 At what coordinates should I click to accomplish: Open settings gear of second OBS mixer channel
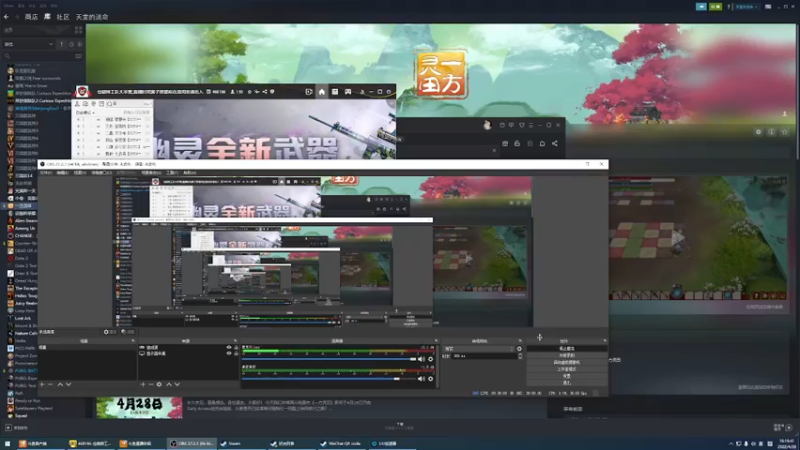(x=431, y=379)
